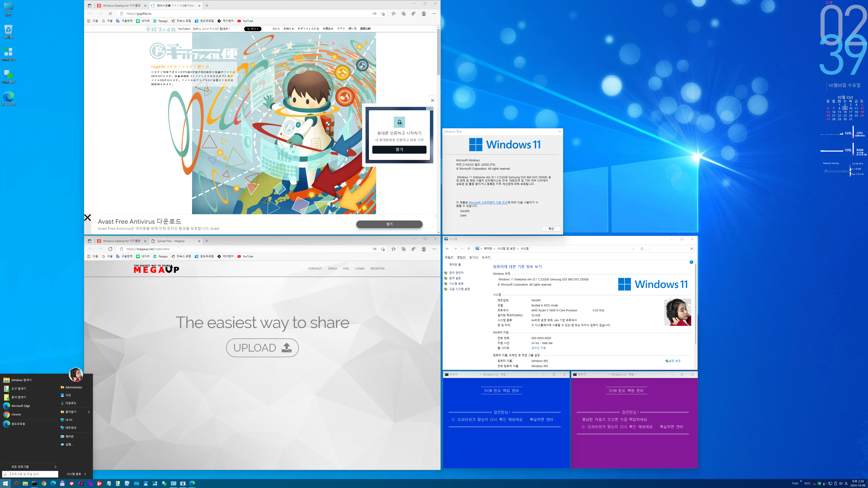Click the USB safely remove tray icon
The width and height of the screenshot is (868, 488).
835,484
